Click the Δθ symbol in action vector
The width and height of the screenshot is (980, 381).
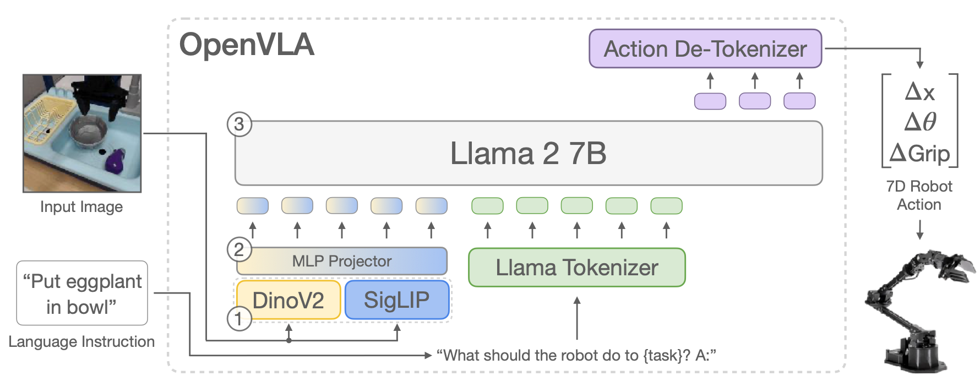coord(920,122)
